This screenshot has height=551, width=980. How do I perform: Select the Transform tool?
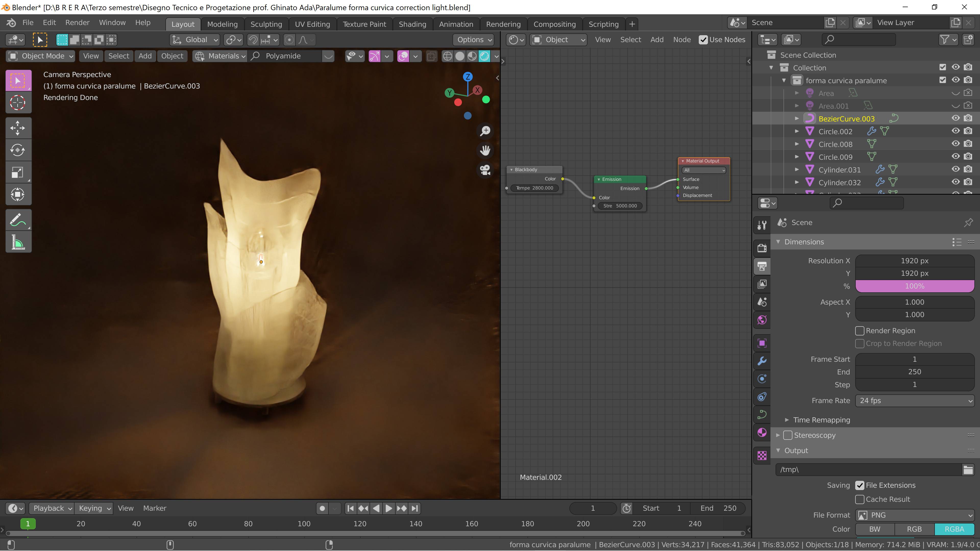(x=18, y=194)
